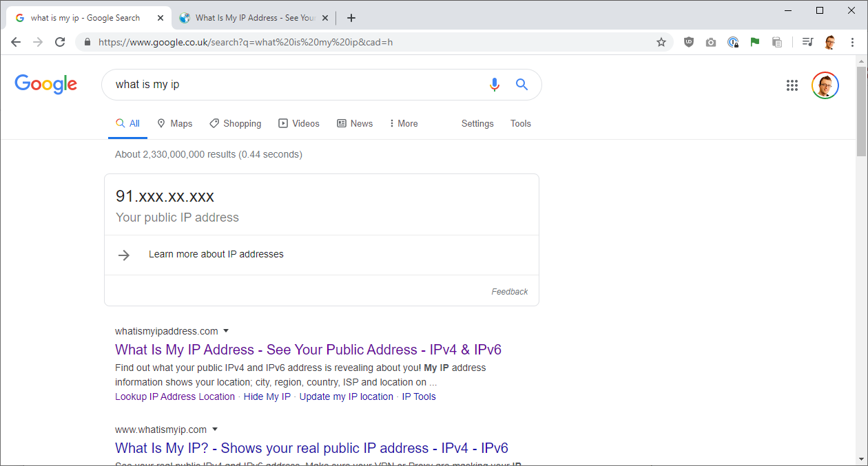Select the 'what is my ip - Google Search' tab
The height and width of the screenshot is (466, 868).
coord(90,18)
